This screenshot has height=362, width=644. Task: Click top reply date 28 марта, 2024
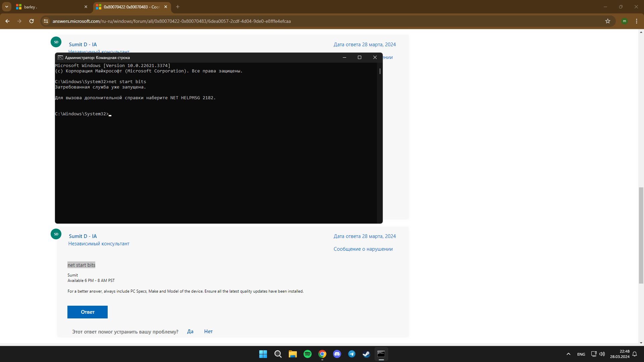(x=365, y=45)
